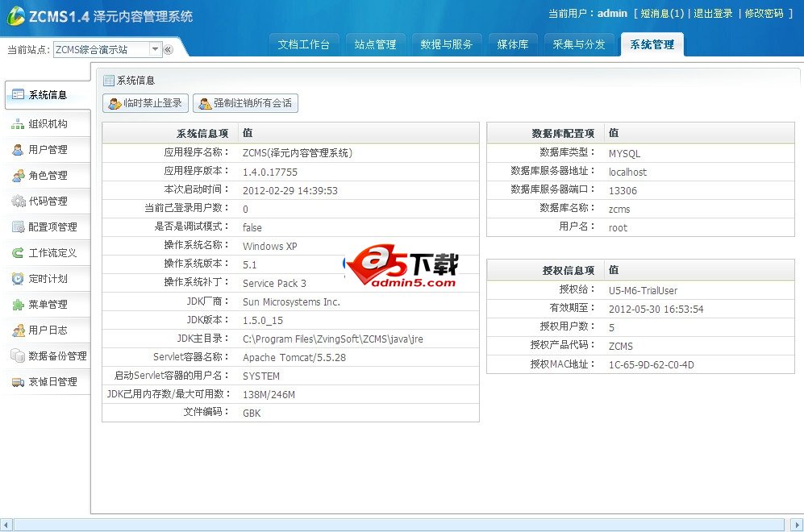Viewport: 804px width, 532px height.
Task: Click 强制注销所有会话 button
Action: (245, 103)
